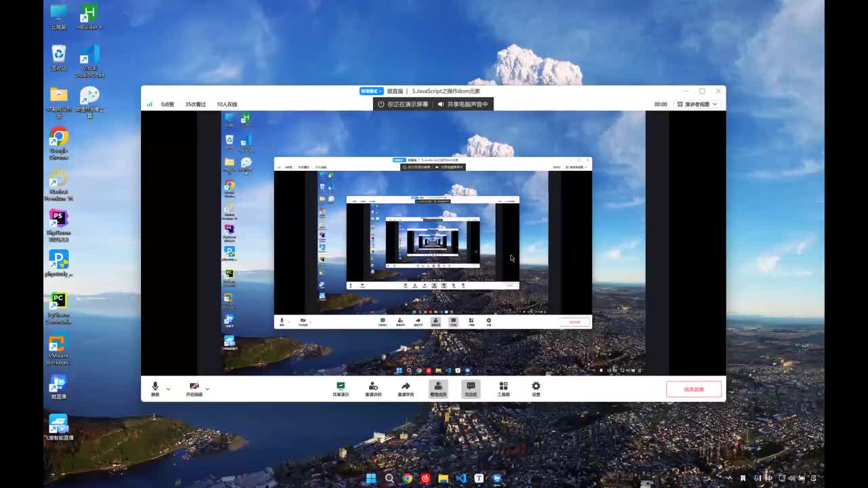The height and width of the screenshot is (488, 868).
Task: Select the Google Chrome desktop shortcut
Action: (59, 144)
